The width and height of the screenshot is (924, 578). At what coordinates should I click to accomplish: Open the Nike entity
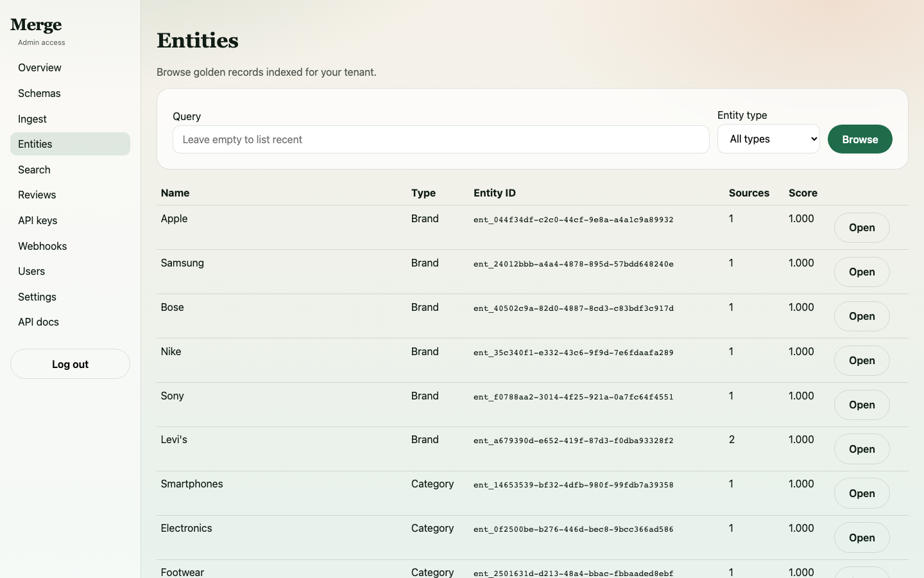pyautogui.click(x=862, y=360)
